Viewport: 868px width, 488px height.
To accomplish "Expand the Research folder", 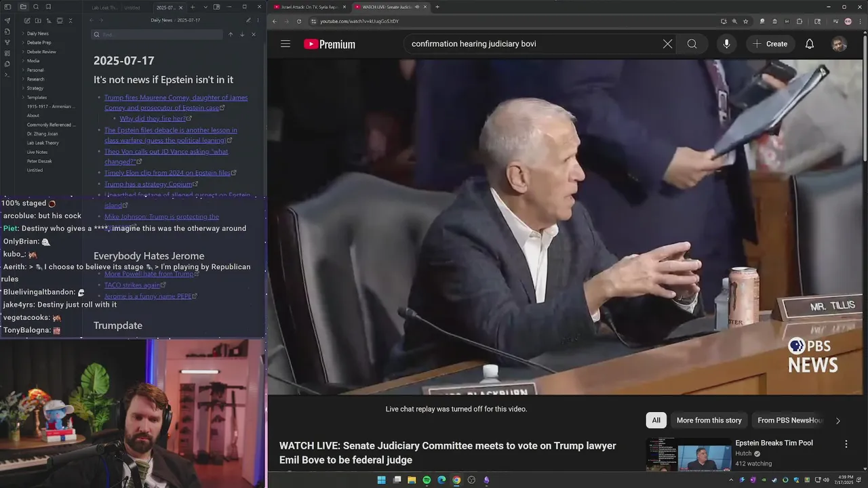I will point(35,79).
